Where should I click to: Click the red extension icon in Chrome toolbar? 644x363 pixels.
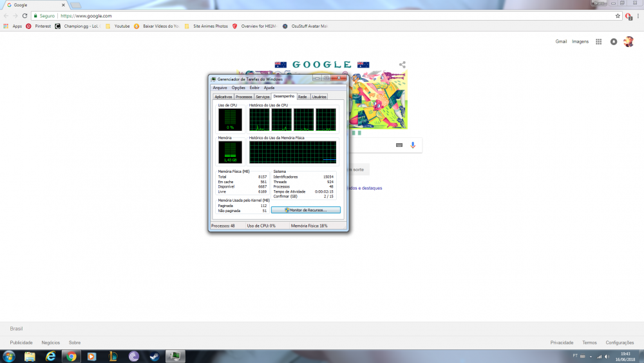click(629, 16)
